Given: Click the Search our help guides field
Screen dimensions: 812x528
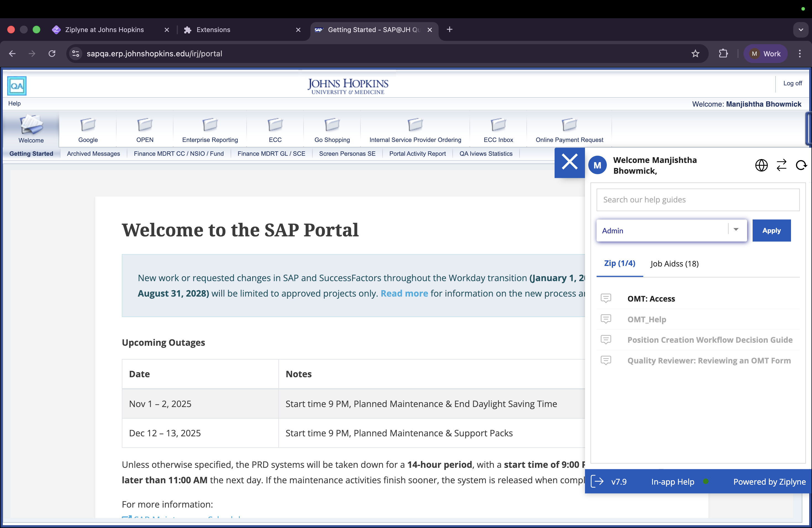Looking at the screenshot, I should [698, 200].
